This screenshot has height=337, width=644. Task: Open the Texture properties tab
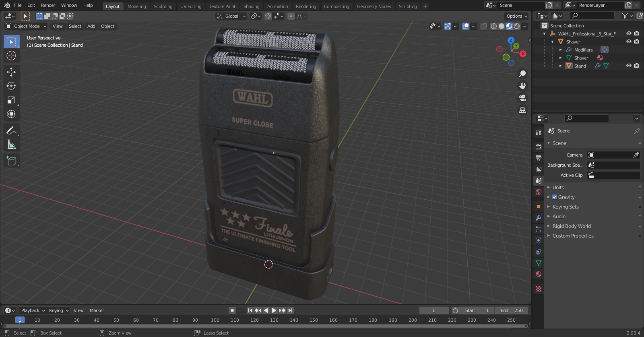pos(539,289)
